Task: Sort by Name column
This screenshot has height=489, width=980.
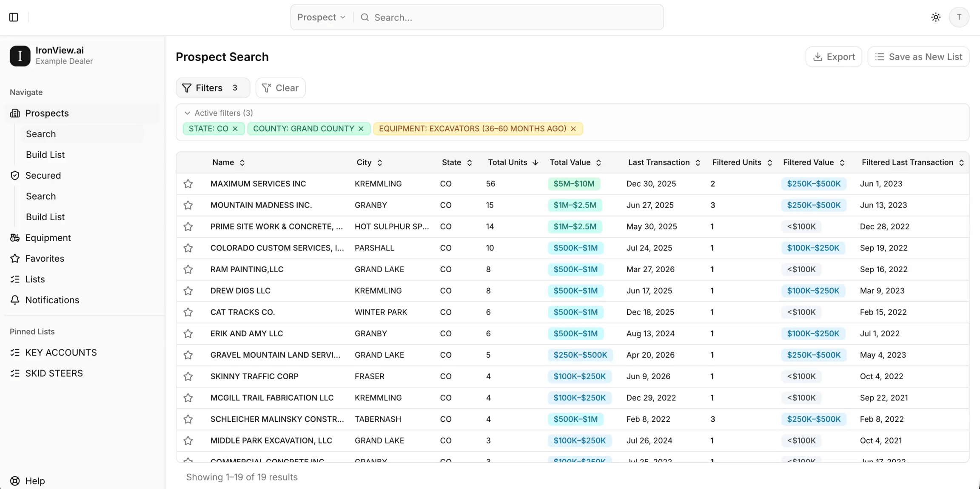Action: click(228, 162)
